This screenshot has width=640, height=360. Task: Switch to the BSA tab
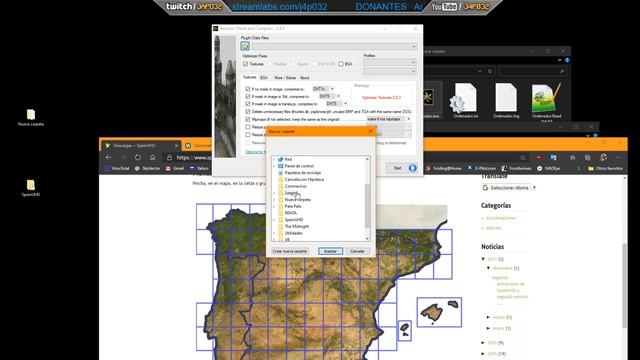[x=264, y=78]
